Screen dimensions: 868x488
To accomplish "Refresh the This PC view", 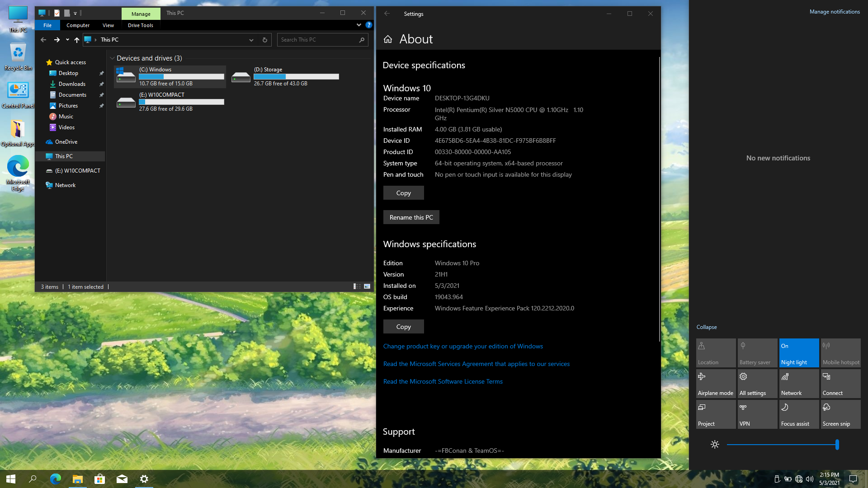I will coord(265,40).
